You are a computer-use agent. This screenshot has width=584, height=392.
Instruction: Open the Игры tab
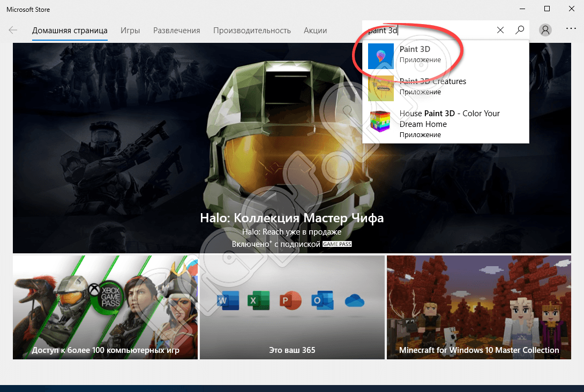130,31
